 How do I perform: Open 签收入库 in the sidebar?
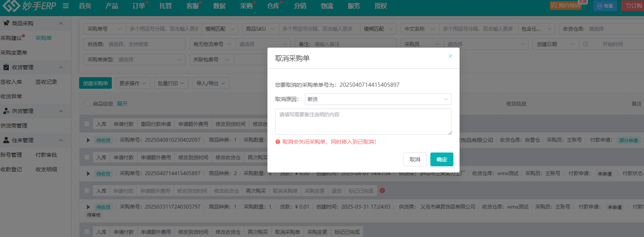(x=11, y=82)
